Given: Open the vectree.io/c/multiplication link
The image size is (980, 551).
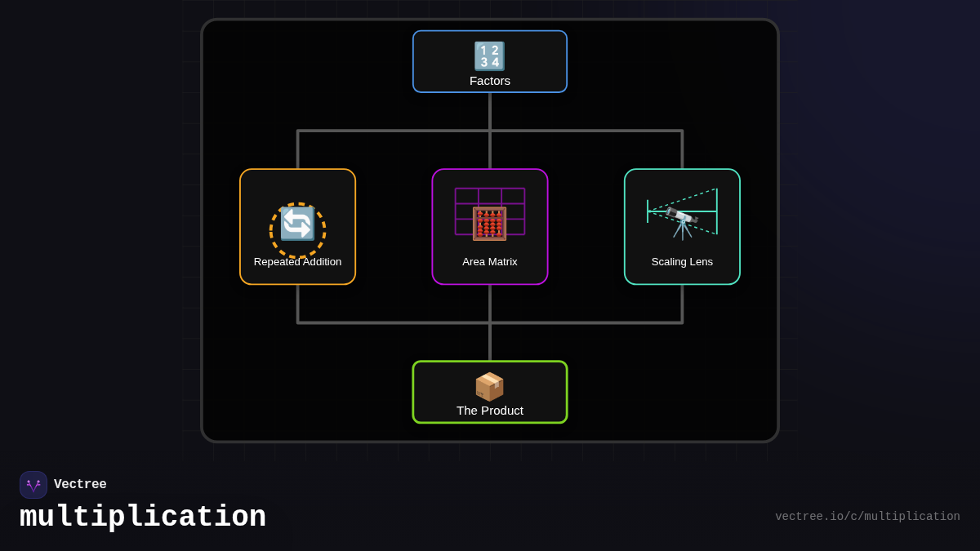Looking at the screenshot, I should (x=867, y=517).
